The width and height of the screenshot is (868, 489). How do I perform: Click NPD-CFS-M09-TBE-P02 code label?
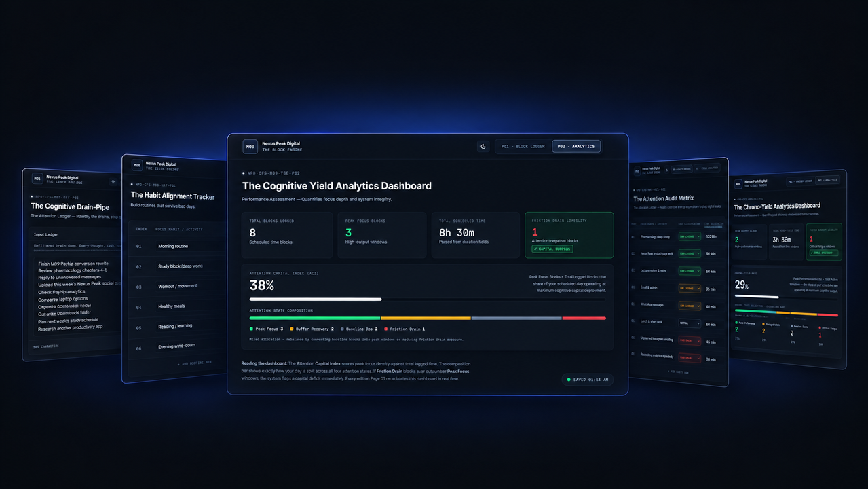[273, 173]
